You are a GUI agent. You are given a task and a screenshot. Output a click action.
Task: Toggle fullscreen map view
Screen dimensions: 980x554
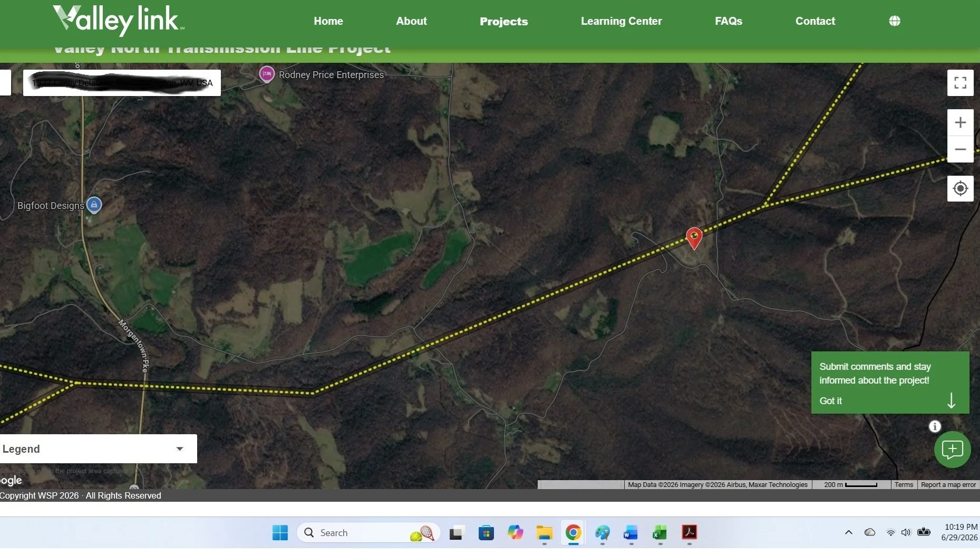(960, 83)
